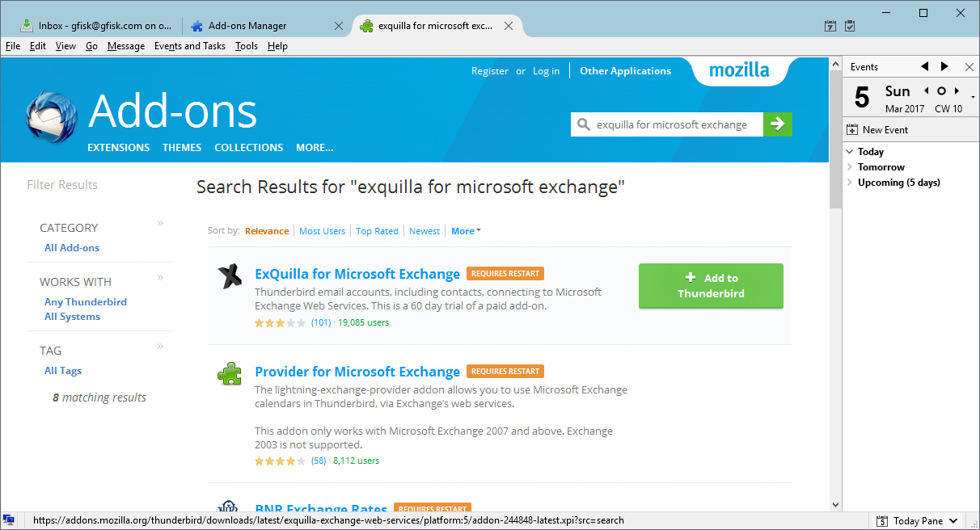Switch to the Add-ons Manager tab
The height and width of the screenshot is (530, 980).
click(x=267, y=26)
